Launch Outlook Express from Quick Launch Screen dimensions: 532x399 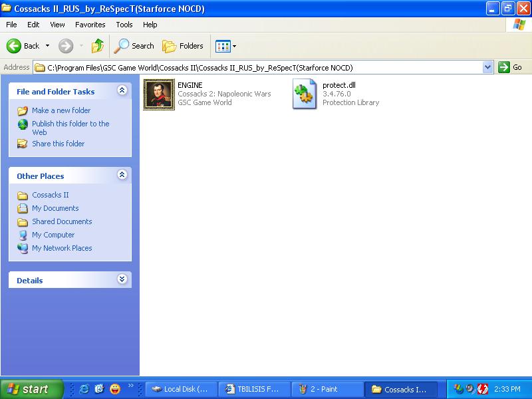coord(99,389)
